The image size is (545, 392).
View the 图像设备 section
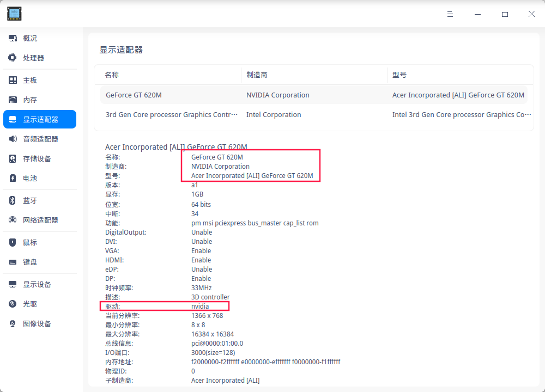(40, 323)
